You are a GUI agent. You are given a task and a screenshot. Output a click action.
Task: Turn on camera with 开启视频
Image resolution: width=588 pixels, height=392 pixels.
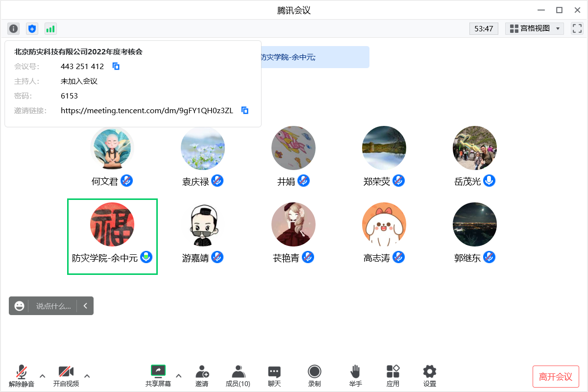pyautogui.click(x=66, y=376)
